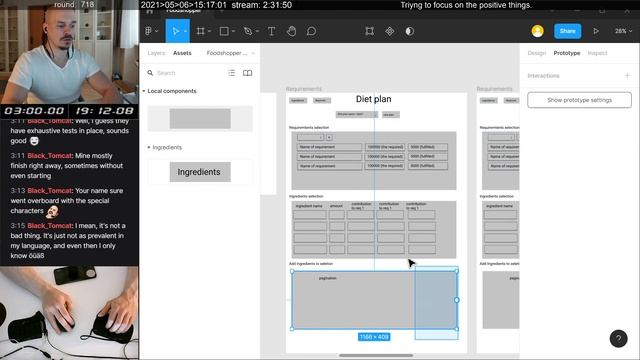The height and width of the screenshot is (360, 640).
Task: Click the right-middle handle of the selected frame
Action: point(457,300)
